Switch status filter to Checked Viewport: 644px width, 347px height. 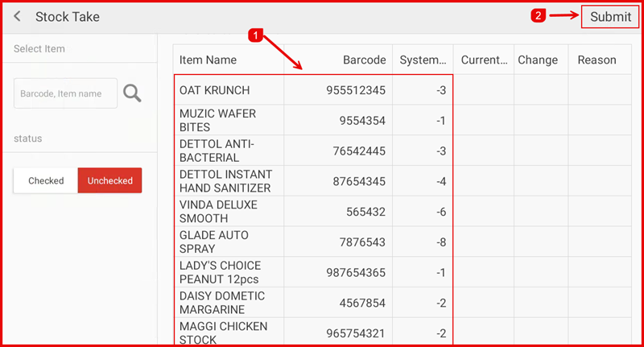[46, 180]
